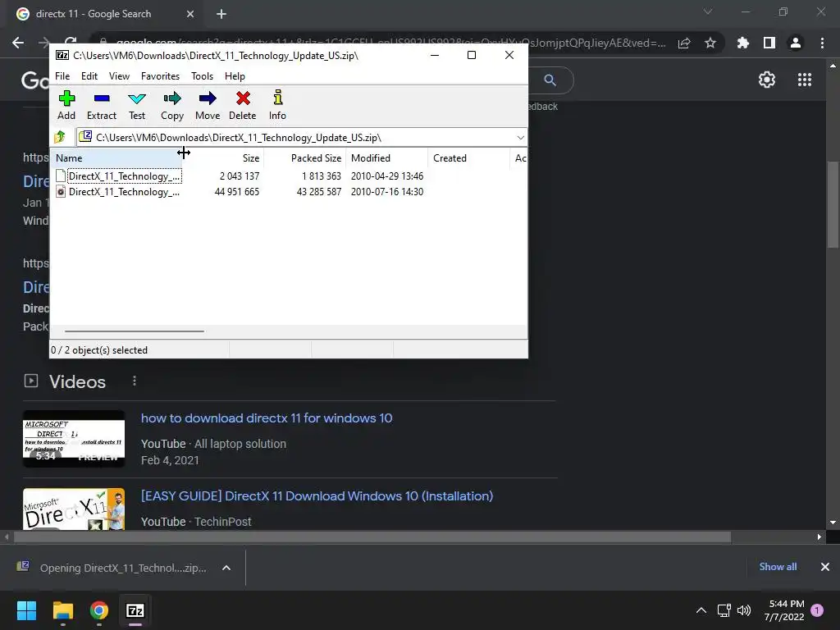Open the clock and date in taskbar

(x=783, y=610)
